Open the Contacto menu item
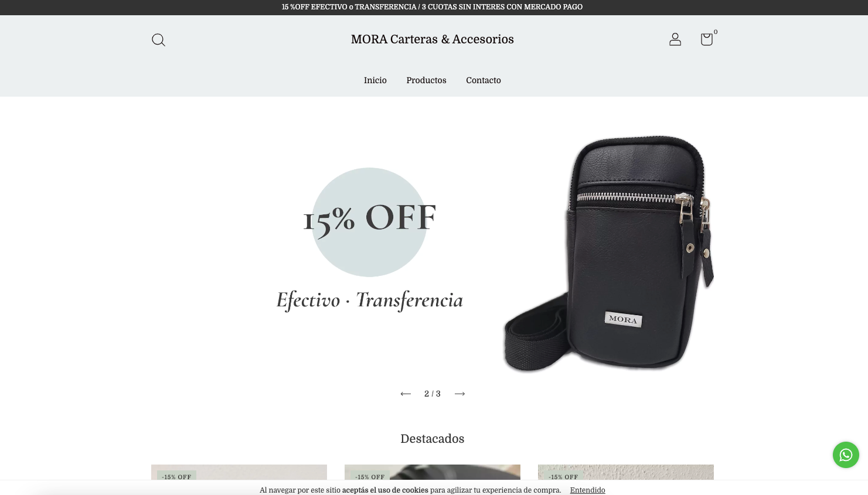Screen dimensions: 868x495 tap(484, 80)
